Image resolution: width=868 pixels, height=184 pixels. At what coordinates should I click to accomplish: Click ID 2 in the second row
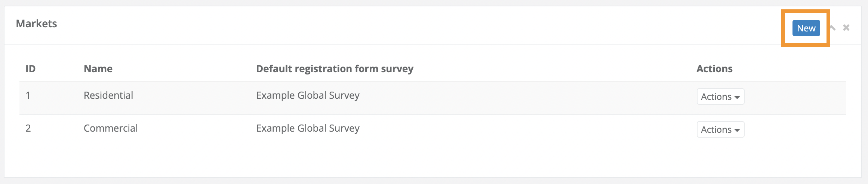(x=28, y=128)
